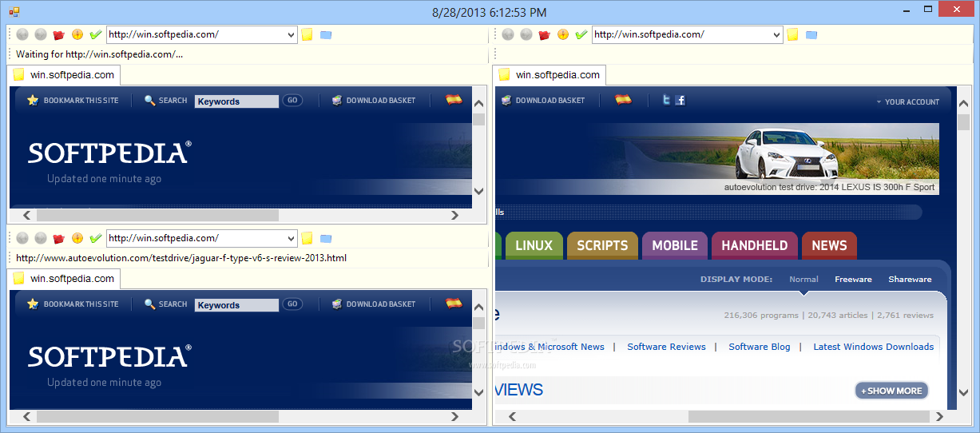
Task: Select the win.softpedia.com tab in the bottom-left pane
Action: tap(64, 279)
